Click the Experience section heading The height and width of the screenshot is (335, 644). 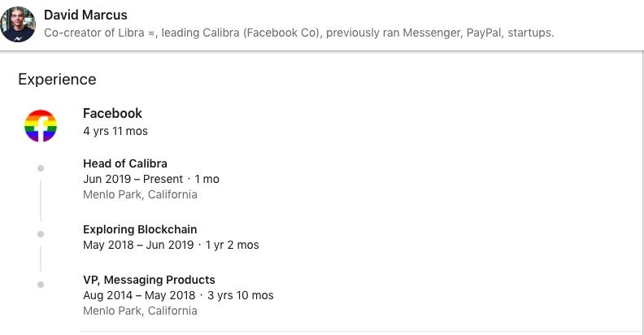click(57, 79)
